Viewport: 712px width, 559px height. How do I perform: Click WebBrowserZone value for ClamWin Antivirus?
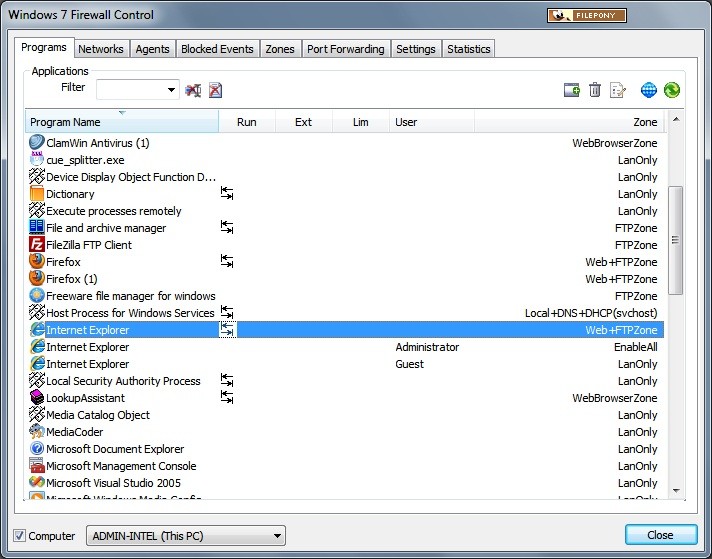click(x=614, y=143)
